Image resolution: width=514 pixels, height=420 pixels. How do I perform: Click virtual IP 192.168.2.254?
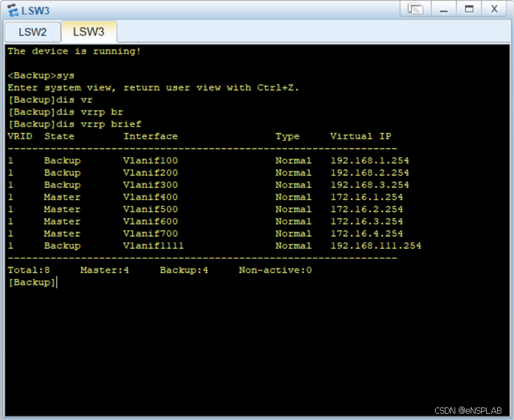click(x=370, y=173)
